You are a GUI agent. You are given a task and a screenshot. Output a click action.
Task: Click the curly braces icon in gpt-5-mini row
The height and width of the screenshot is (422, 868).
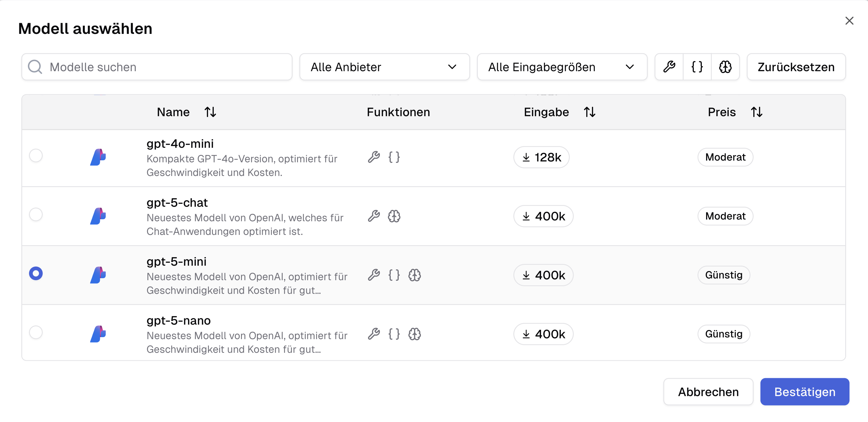[394, 275]
